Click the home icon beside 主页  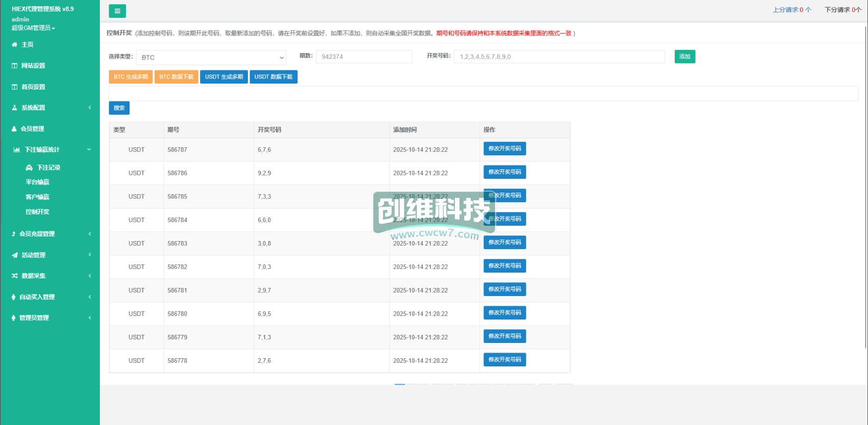pyautogui.click(x=14, y=45)
